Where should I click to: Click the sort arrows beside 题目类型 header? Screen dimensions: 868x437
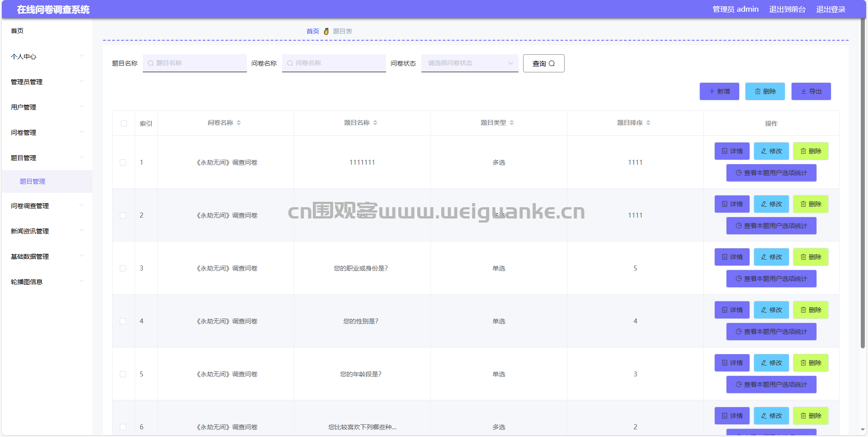click(x=512, y=123)
